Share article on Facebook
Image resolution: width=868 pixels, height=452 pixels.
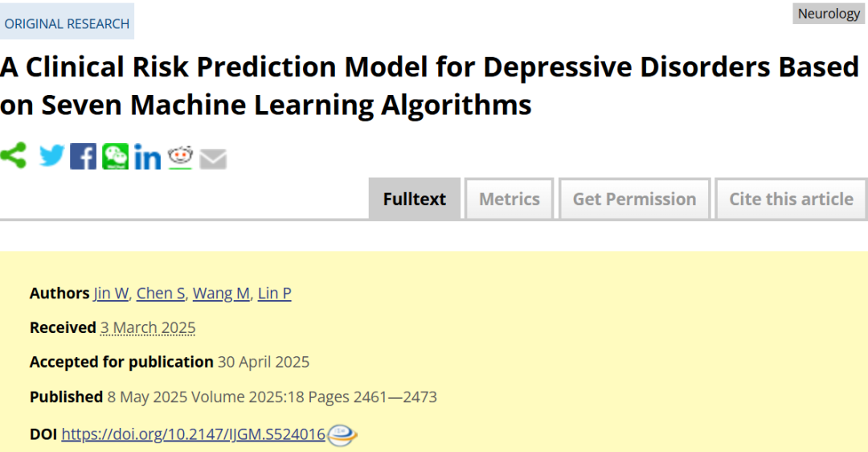(83, 156)
